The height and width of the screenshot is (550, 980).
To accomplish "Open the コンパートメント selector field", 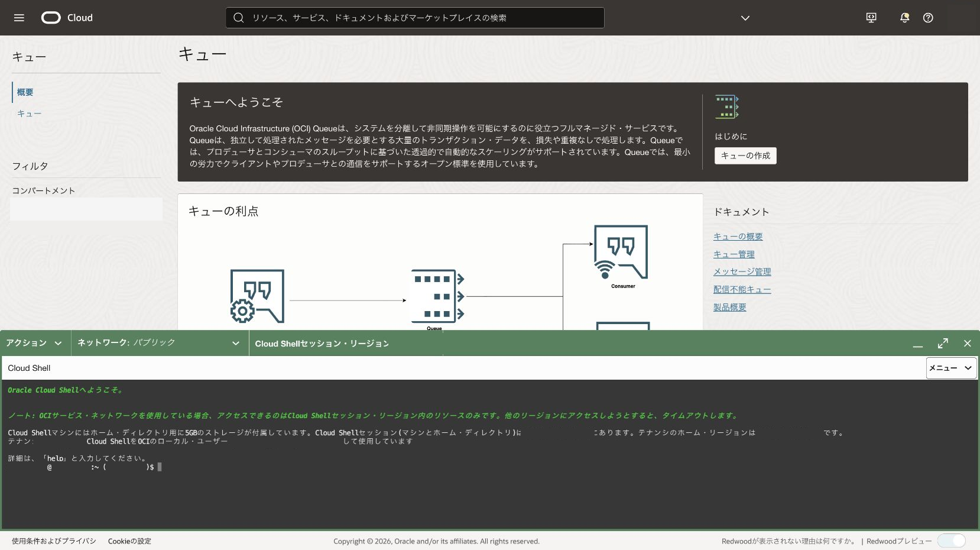I will click(86, 209).
